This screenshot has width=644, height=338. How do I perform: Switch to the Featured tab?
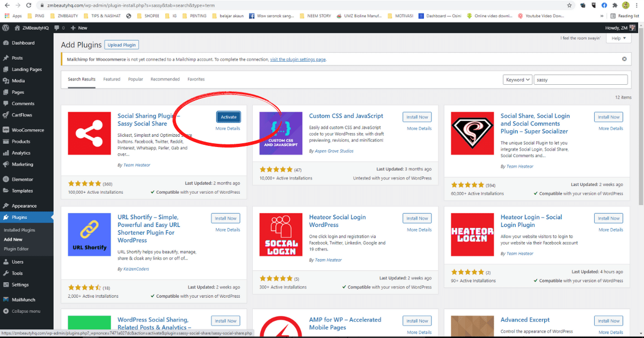(x=112, y=79)
